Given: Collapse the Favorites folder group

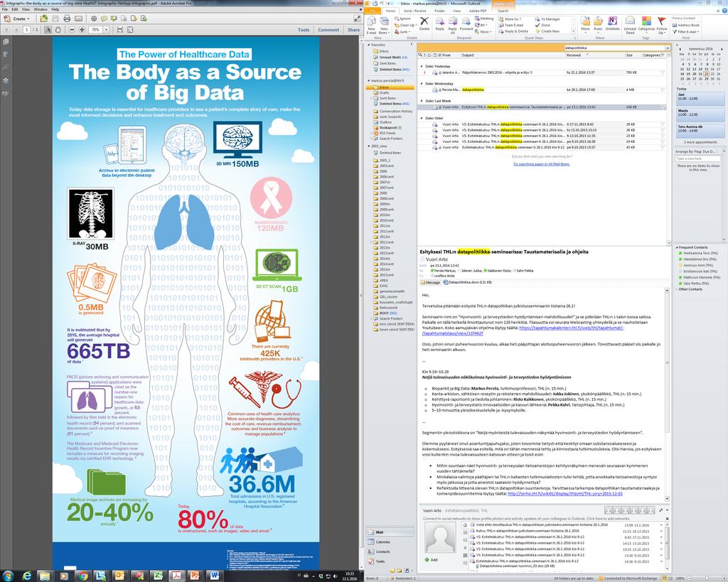Looking at the screenshot, I should click(369, 45).
